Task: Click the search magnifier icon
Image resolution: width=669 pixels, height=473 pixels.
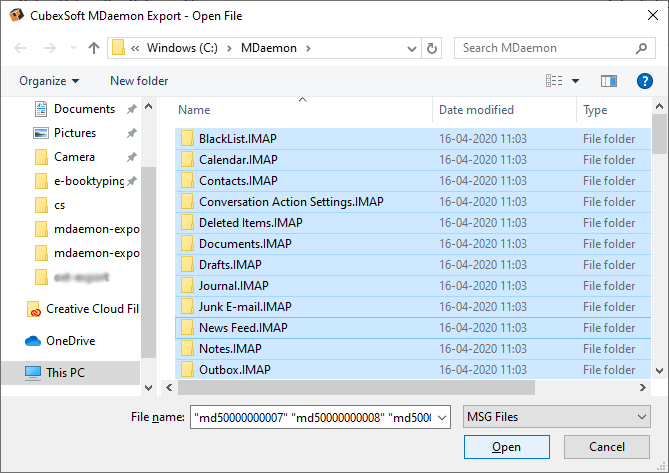Action: click(641, 48)
